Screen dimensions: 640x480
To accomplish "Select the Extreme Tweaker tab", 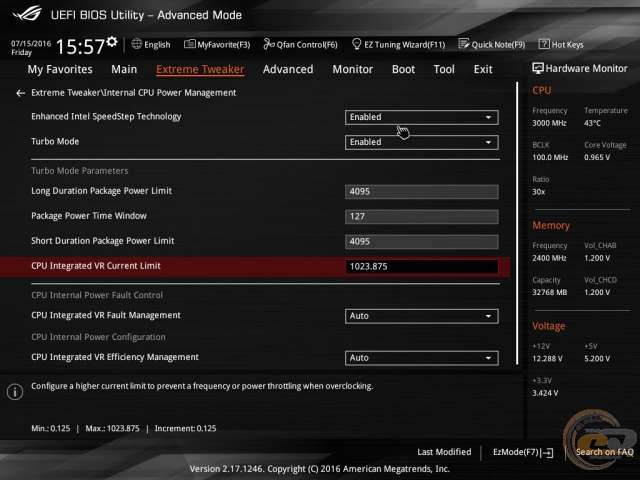I will pos(200,69).
